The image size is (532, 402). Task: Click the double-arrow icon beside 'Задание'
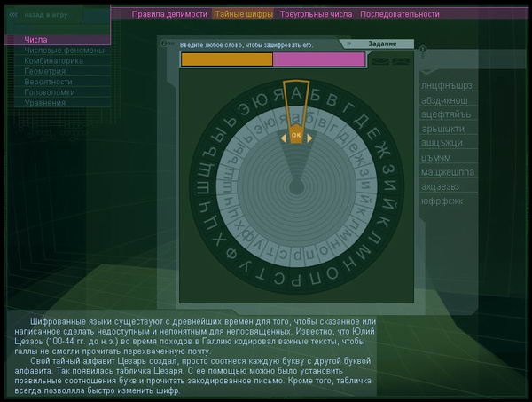tap(349, 43)
